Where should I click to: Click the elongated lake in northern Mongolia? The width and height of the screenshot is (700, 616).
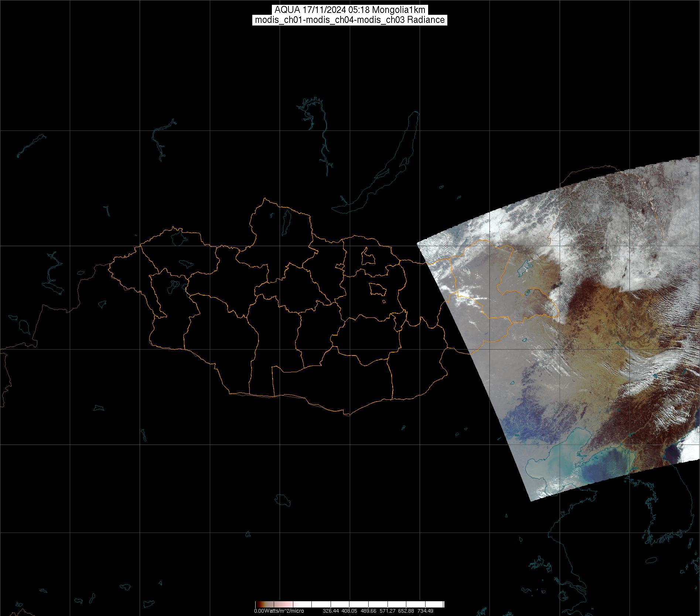(286, 220)
